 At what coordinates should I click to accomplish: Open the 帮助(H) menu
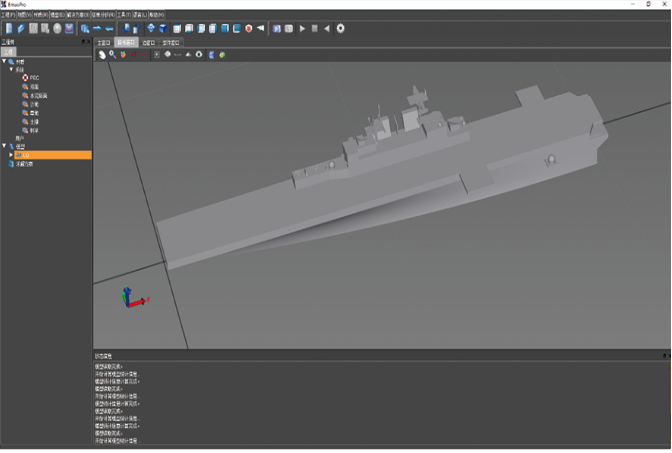(x=157, y=15)
